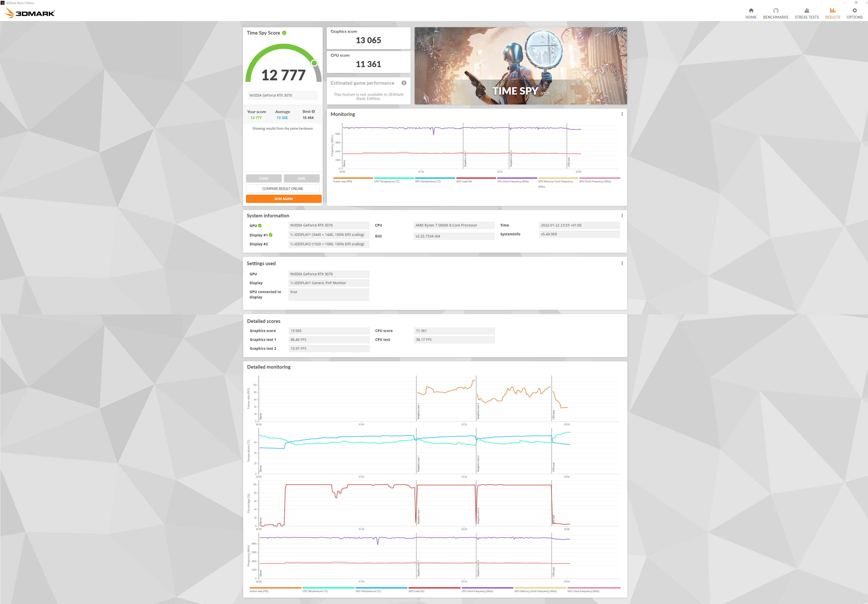This screenshot has height=604, width=868.
Task: Open the System information options menu
Action: [x=622, y=215]
